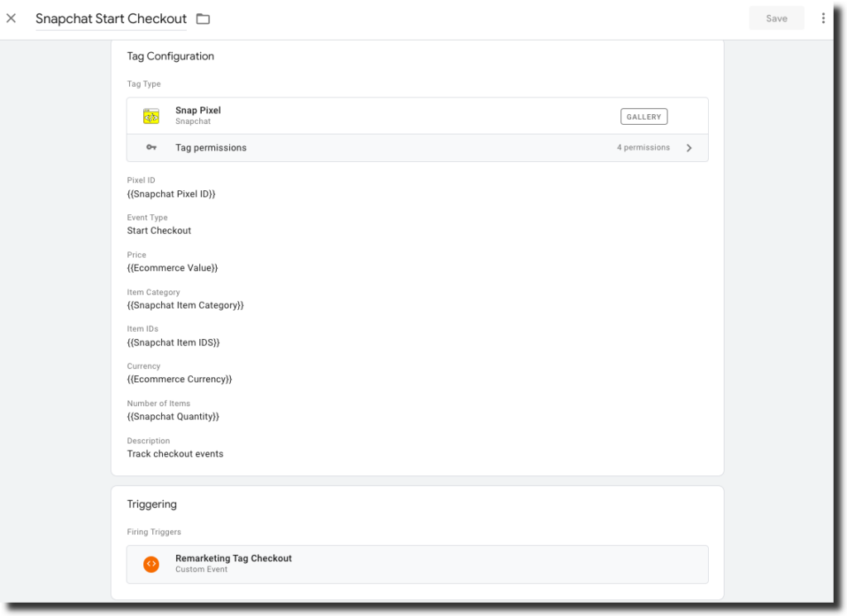
Task: Click the folder icon beside tag name
Action: point(203,19)
